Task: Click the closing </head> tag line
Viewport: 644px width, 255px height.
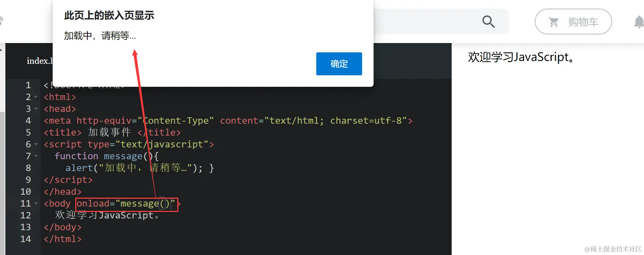Action: tap(63, 192)
